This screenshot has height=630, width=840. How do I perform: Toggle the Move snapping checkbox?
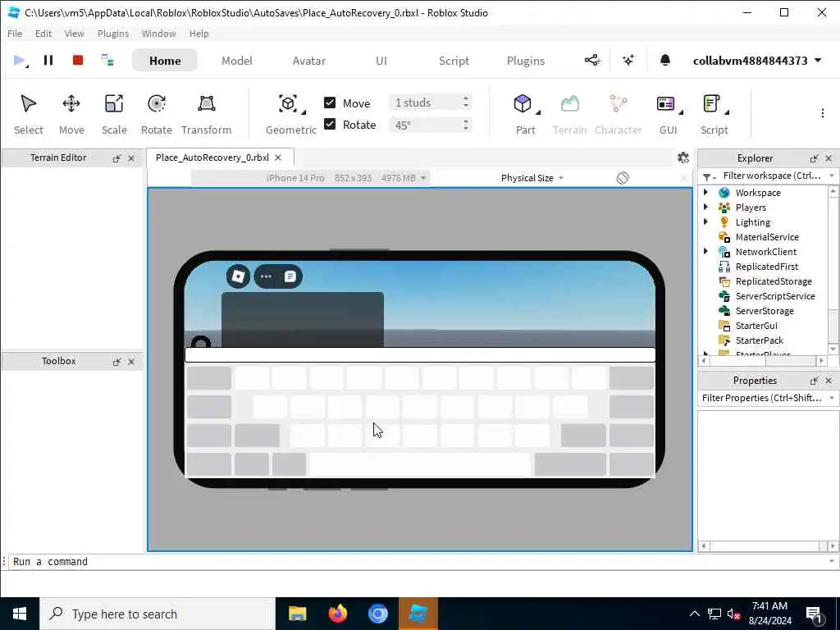tap(330, 103)
